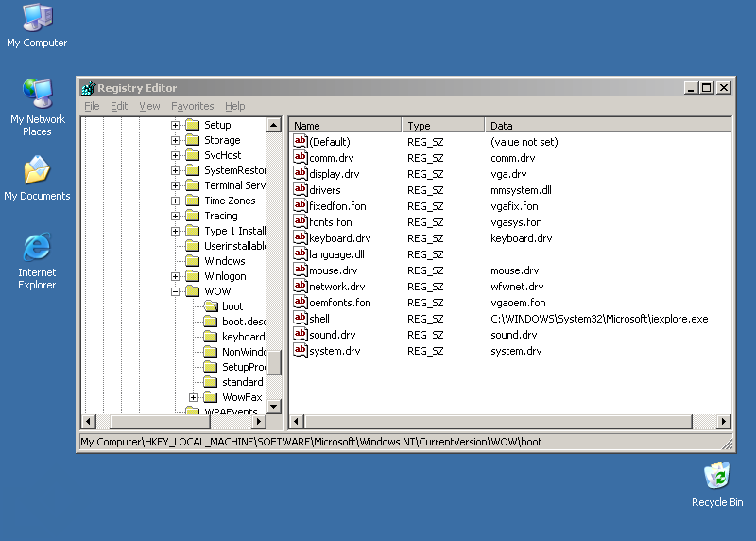Click the ab icon of fixedfon.fon value
Screen dimensions: 756x541
(301, 205)
